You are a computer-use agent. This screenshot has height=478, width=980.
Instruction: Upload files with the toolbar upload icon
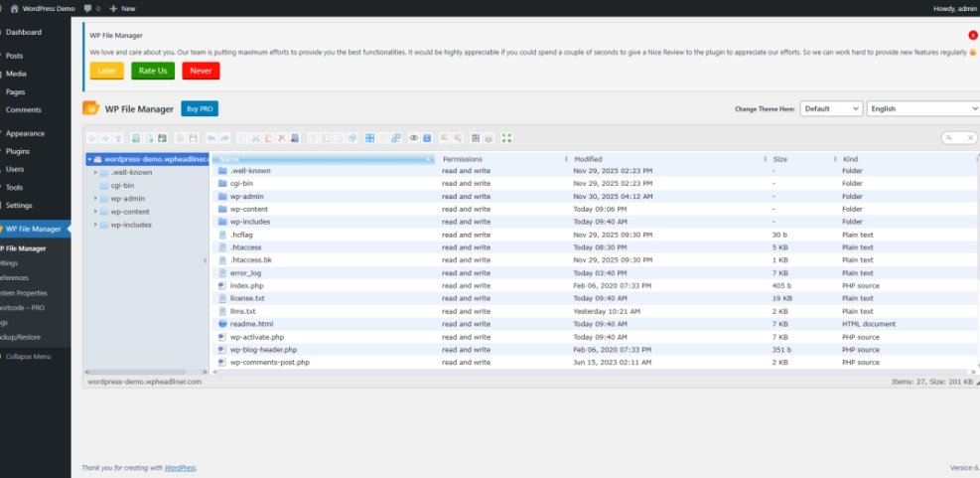pos(163,138)
